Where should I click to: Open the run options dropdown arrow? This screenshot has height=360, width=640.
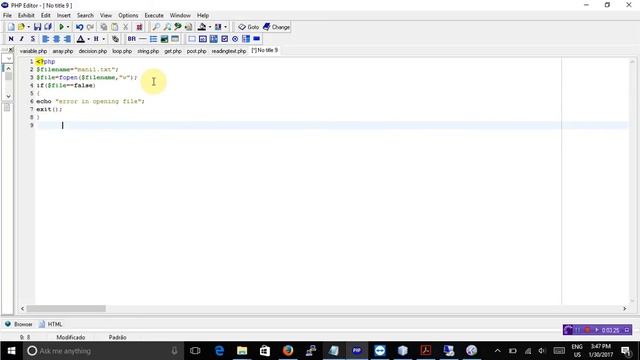click(x=68, y=27)
